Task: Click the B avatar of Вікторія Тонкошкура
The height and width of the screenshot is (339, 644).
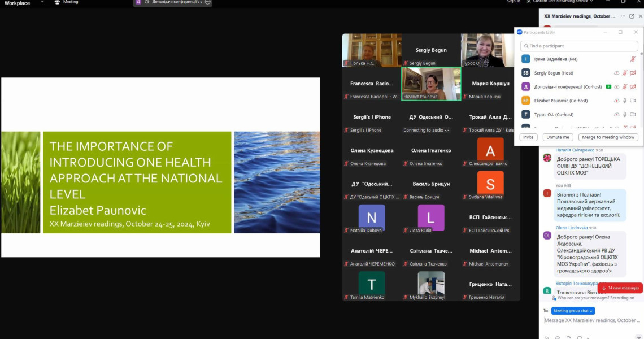Action: (x=547, y=291)
